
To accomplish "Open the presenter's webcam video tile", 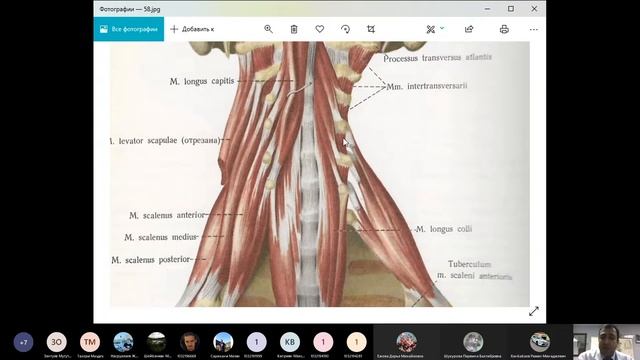I will click(607, 342).
